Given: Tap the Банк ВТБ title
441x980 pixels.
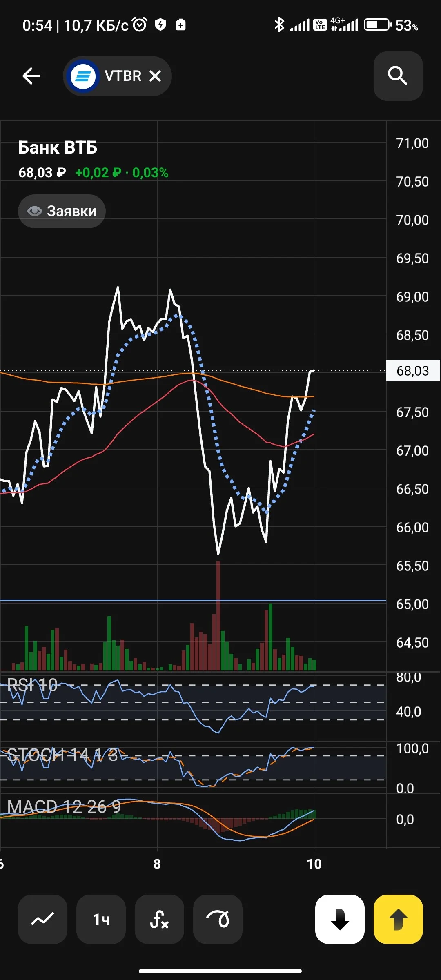Looking at the screenshot, I should 58,147.
